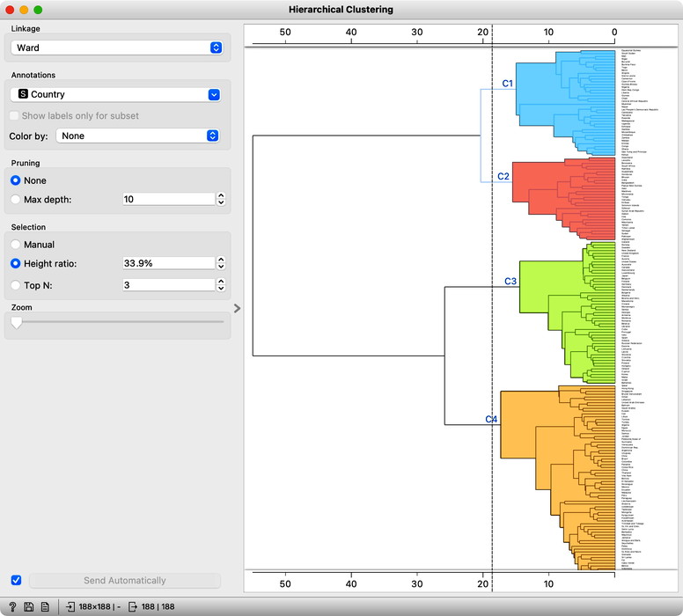Open the Ward linkage dropdown
This screenshot has width=683, height=616.
(x=117, y=48)
